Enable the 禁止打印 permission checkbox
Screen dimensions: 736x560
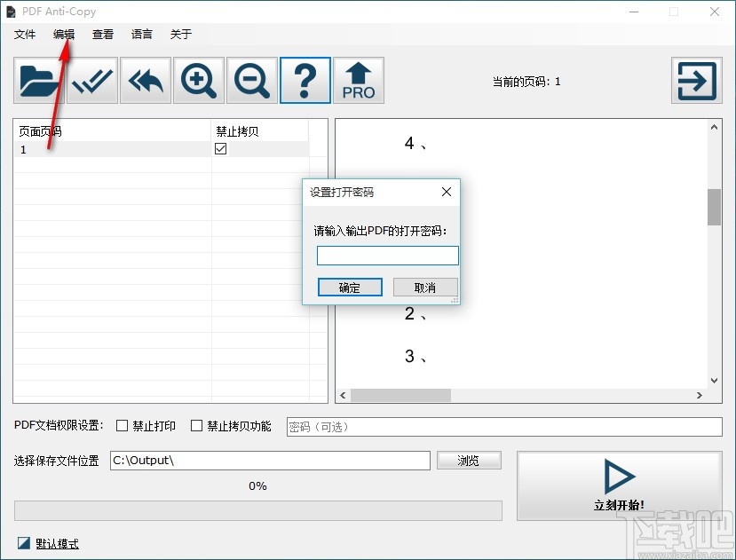122,426
